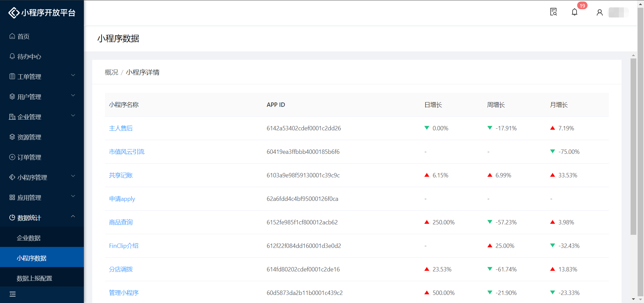This screenshot has height=303, width=644.
Task: Click the notification bell icon
Action: [575, 12]
